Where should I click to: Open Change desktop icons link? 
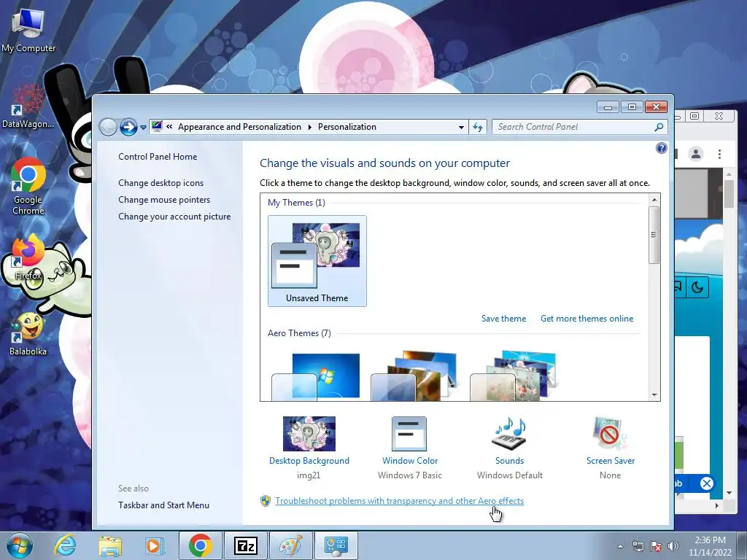(x=160, y=183)
